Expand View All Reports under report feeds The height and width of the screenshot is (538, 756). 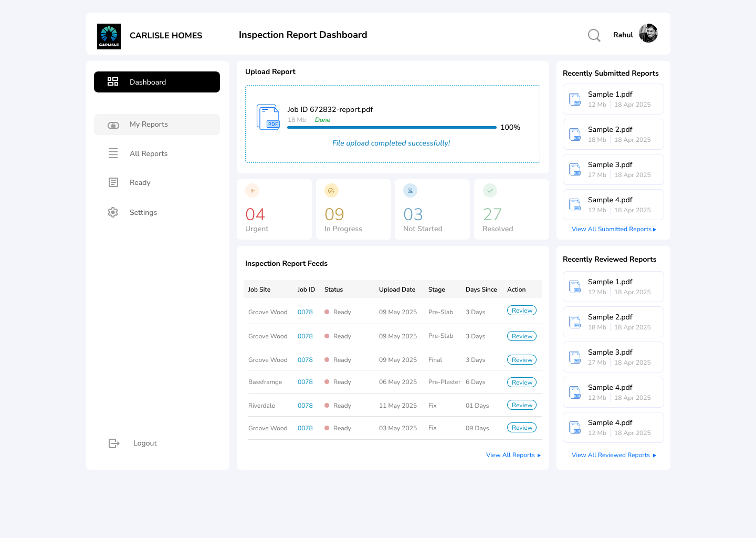513,455
